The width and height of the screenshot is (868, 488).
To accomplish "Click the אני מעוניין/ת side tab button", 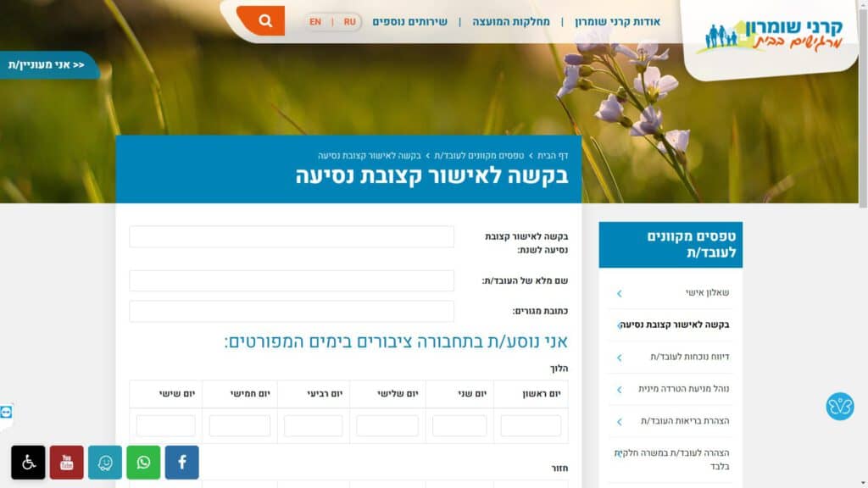I will pos(47,65).
